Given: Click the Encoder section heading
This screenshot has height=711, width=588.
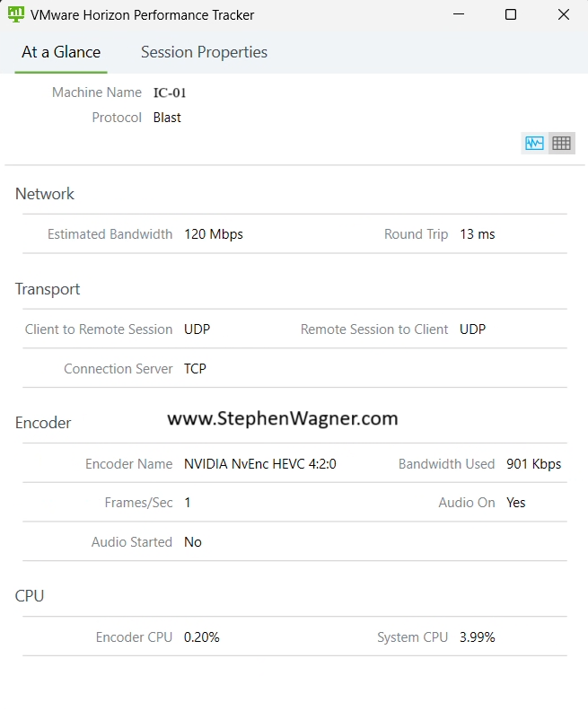Looking at the screenshot, I should [43, 423].
